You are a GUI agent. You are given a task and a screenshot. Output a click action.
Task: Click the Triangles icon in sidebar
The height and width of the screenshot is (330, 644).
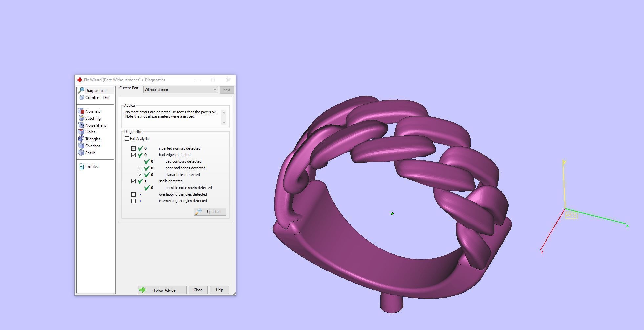pyautogui.click(x=81, y=139)
